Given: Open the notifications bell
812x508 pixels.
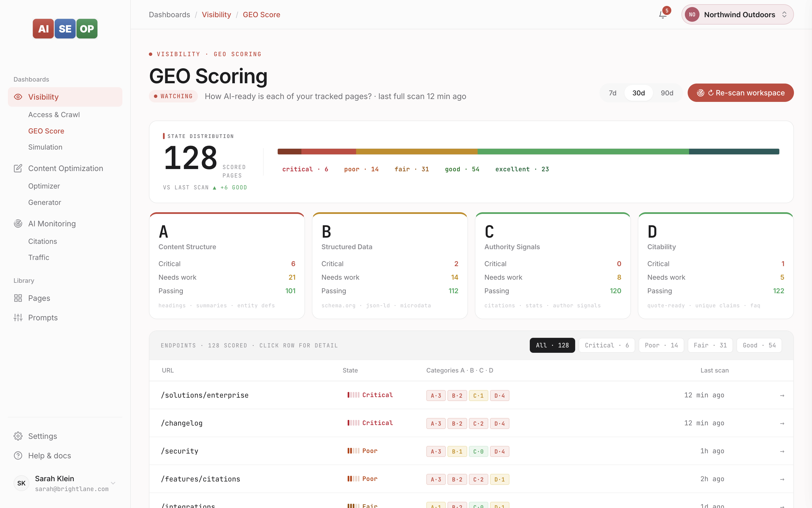Looking at the screenshot, I should point(663,14).
